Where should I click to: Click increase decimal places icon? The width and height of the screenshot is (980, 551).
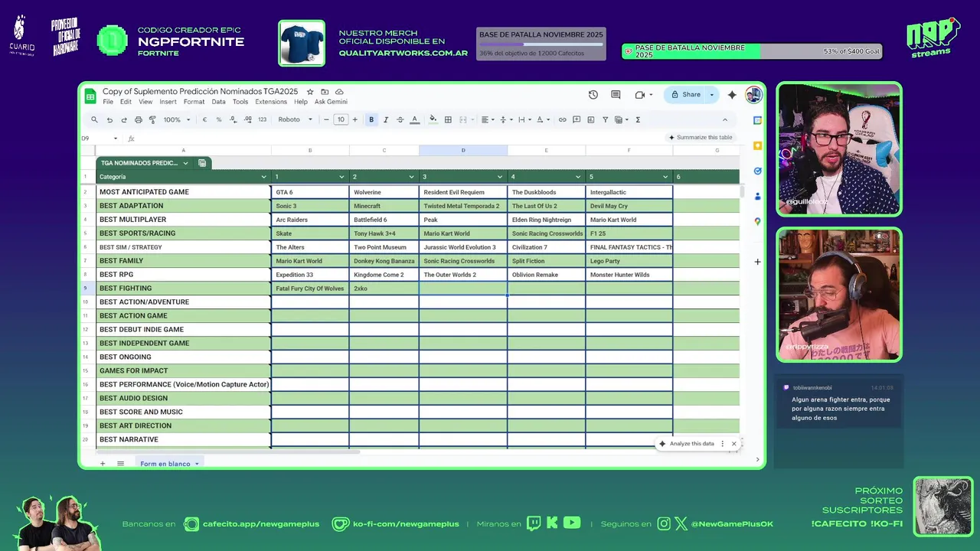click(x=247, y=119)
